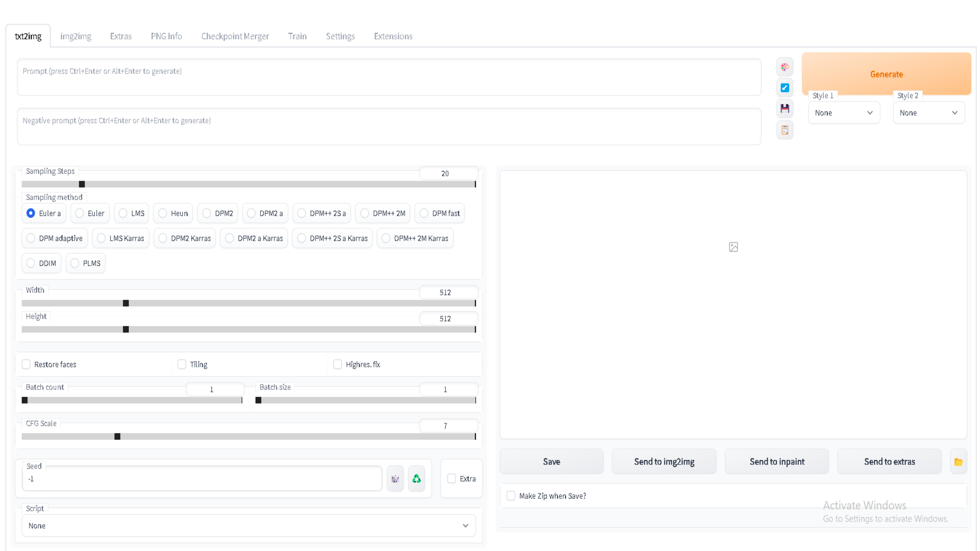Click the Batch size number field
The height and width of the screenshot is (551, 980).
448,389
